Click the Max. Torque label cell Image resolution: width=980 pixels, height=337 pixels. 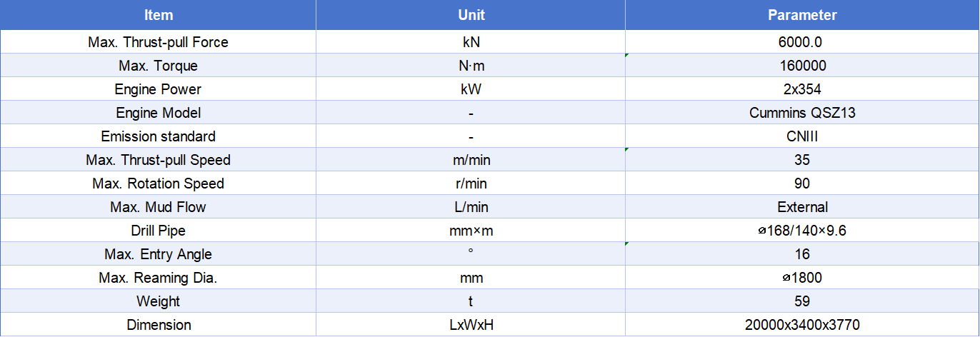(158, 66)
